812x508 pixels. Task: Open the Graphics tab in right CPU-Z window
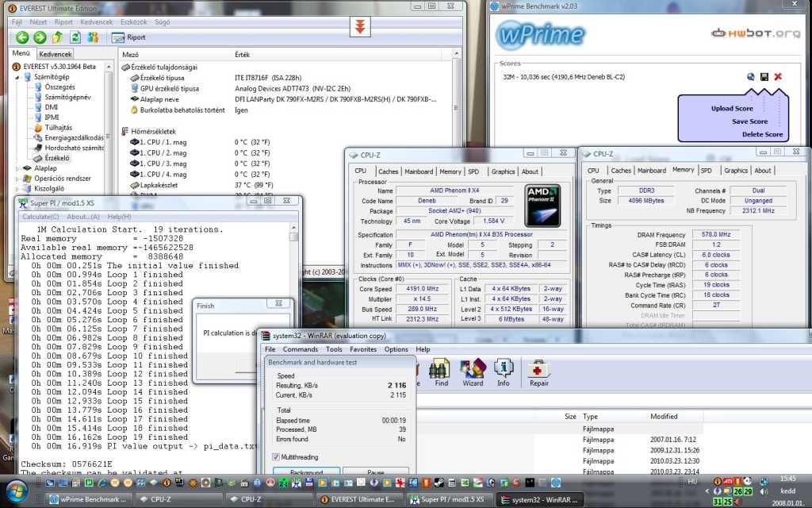[735, 170]
